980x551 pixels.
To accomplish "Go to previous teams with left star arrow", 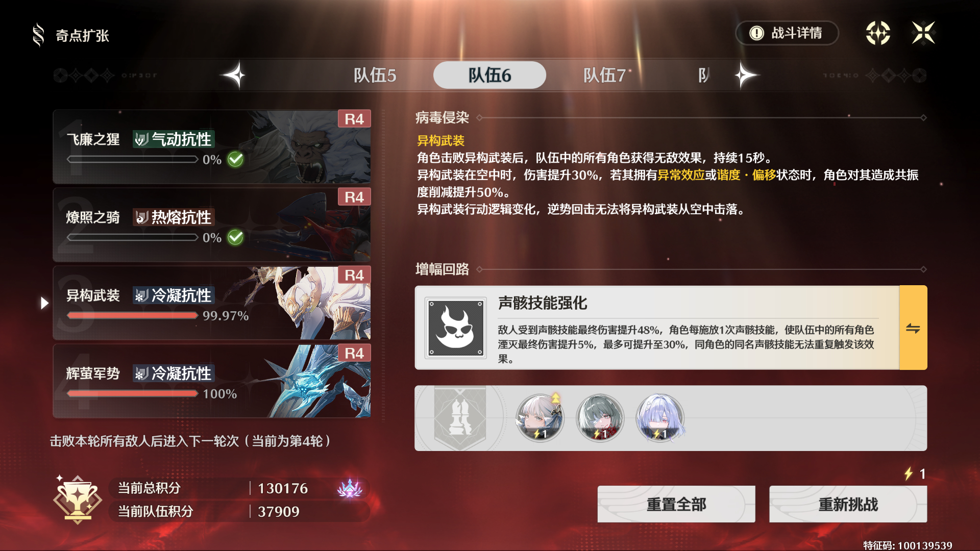I will point(234,76).
